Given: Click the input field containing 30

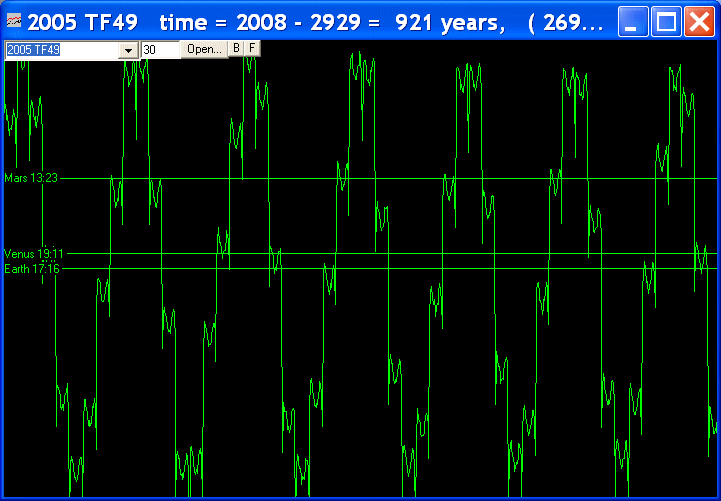Looking at the screenshot, I should pyautogui.click(x=159, y=50).
